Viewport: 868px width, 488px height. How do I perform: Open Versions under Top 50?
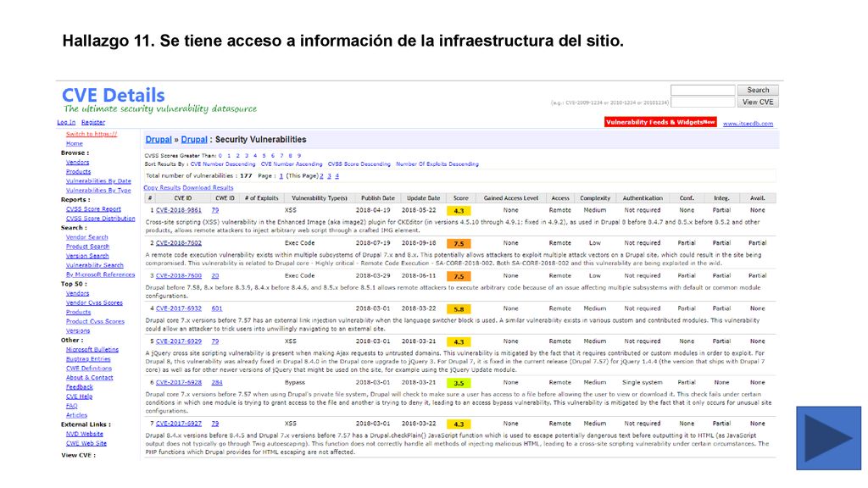click(x=77, y=331)
